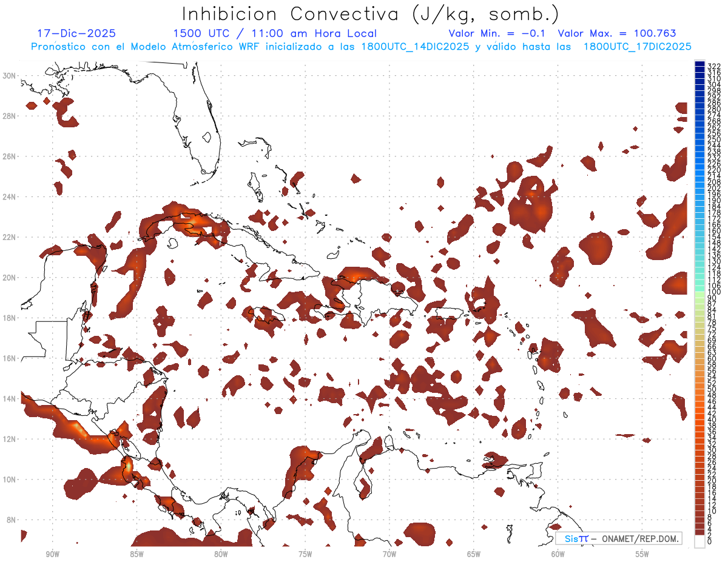This screenshot has width=728, height=562.
Task: Click the "85W" longitude label
Action: (136, 554)
